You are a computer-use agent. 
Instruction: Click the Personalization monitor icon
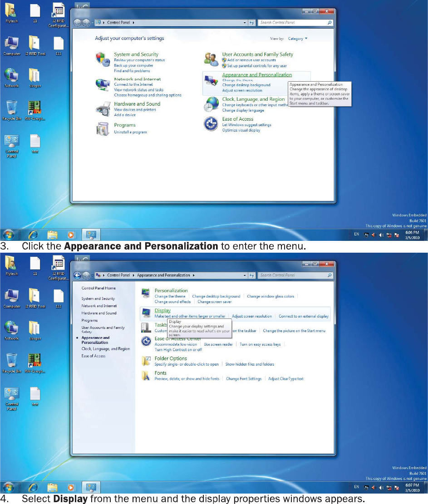tap(146, 293)
